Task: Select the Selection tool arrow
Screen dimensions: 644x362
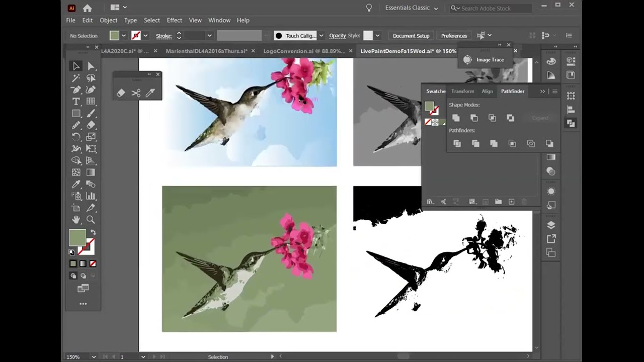Action: (76, 66)
